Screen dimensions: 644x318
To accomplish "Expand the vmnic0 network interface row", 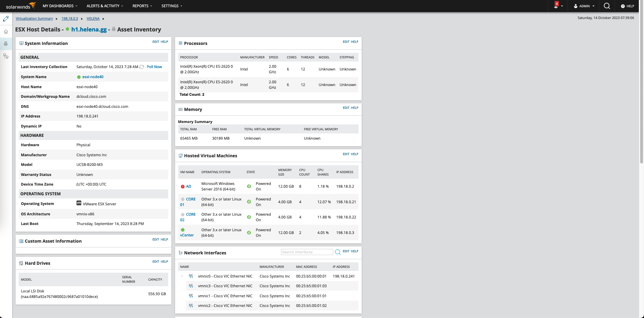I will pyautogui.click(x=182, y=276).
